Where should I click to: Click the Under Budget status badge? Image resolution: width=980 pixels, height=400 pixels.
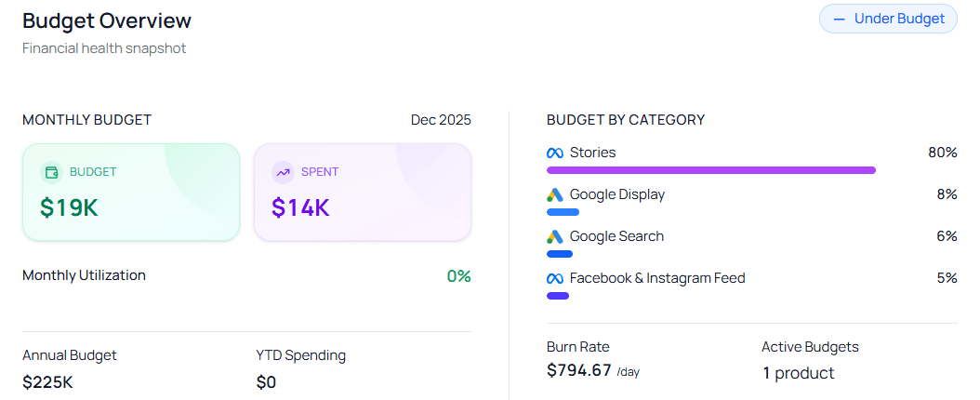[x=888, y=19]
